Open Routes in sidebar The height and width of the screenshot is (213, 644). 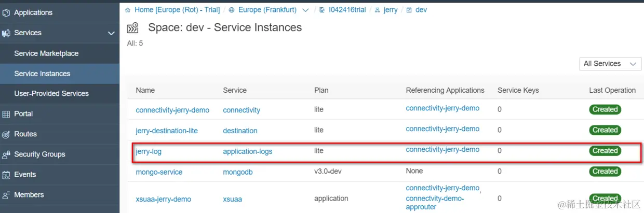click(25, 134)
